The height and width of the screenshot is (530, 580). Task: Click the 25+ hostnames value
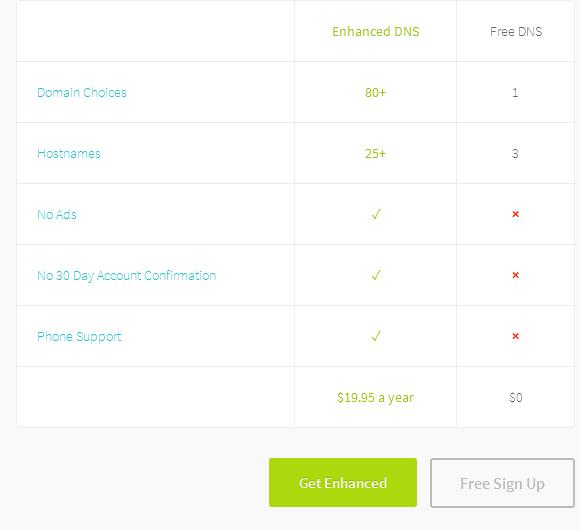click(x=375, y=153)
